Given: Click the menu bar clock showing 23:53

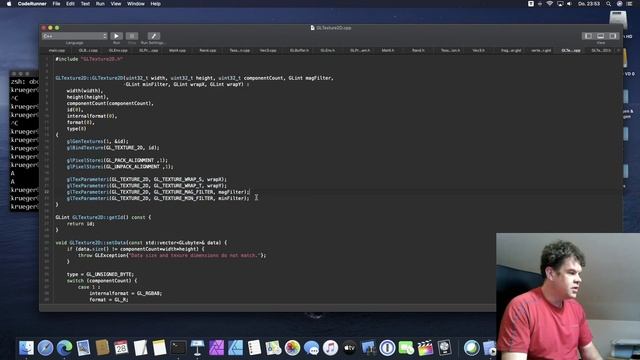Looking at the screenshot, I should pos(589,4).
